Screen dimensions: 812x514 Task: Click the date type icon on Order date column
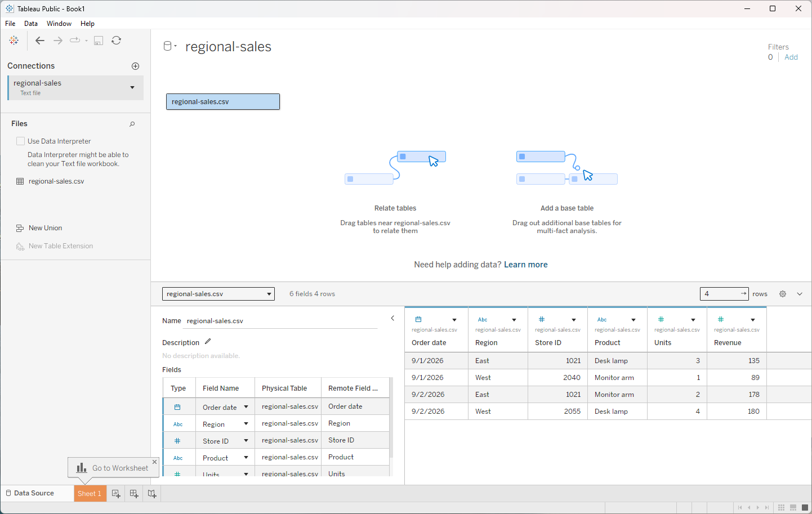pos(418,319)
